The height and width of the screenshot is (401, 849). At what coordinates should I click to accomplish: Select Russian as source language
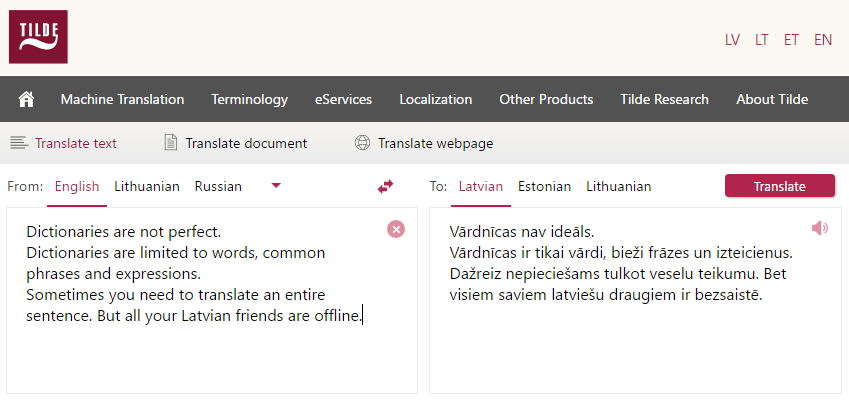coord(218,187)
